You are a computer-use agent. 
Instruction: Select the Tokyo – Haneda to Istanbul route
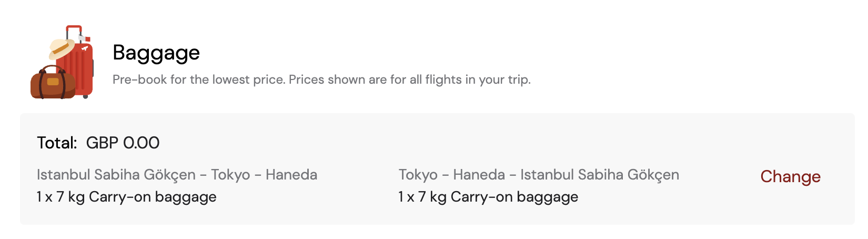tap(539, 175)
